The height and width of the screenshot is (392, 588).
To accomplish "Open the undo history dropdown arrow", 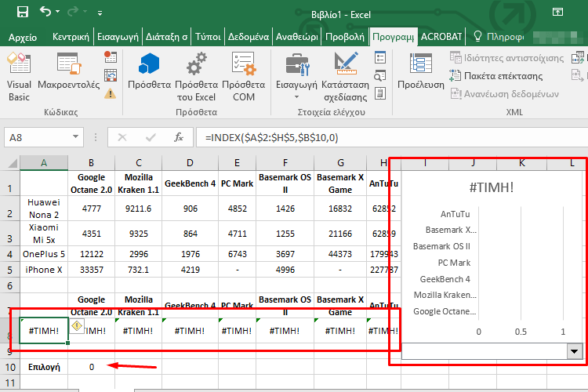I will [58, 12].
